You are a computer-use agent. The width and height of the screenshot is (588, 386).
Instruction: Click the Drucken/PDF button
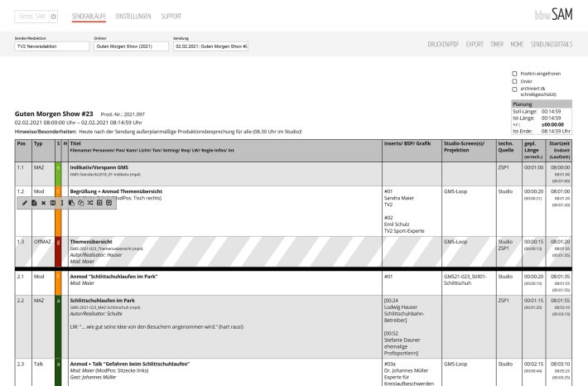(x=443, y=44)
